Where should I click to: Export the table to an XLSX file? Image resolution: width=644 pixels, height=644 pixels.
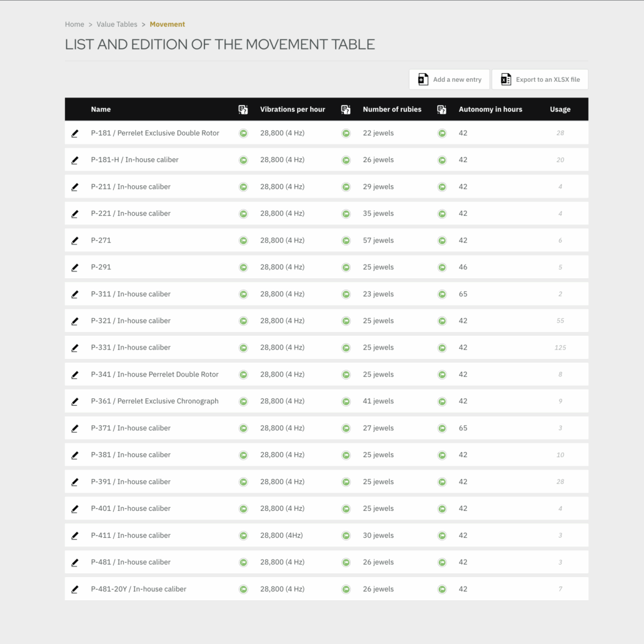click(x=540, y=79)
